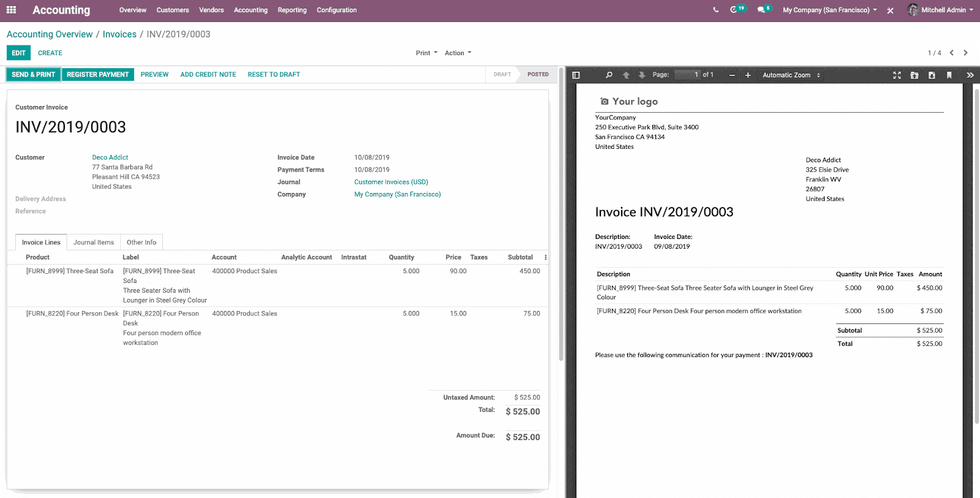Open the activities clock icon with badge 19
Image resolution: width=980 pixels, height=498 pixels.
tap(734, 10)
